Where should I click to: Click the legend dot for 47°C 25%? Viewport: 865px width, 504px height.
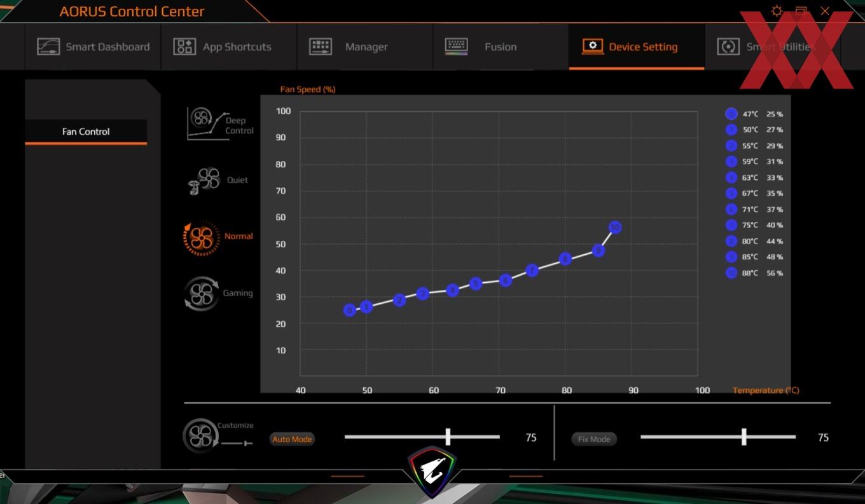731,114
